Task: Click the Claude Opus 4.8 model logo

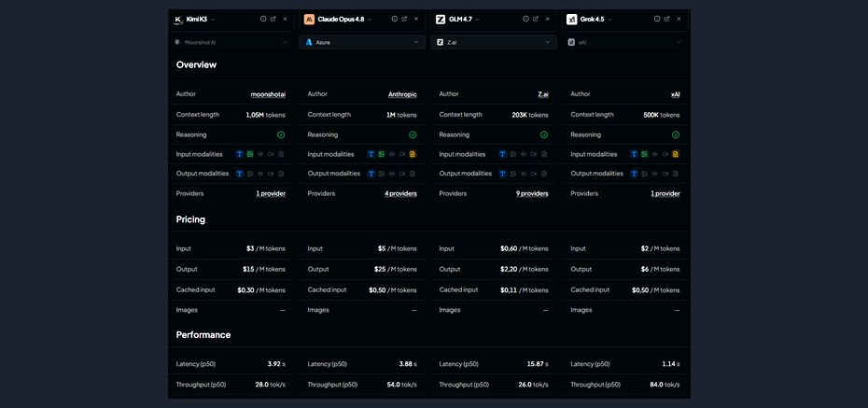Action: (309, 20)
